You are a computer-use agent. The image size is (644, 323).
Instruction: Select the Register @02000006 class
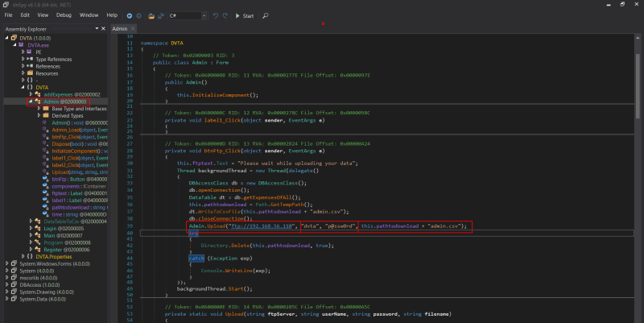(x=67, y=250)
